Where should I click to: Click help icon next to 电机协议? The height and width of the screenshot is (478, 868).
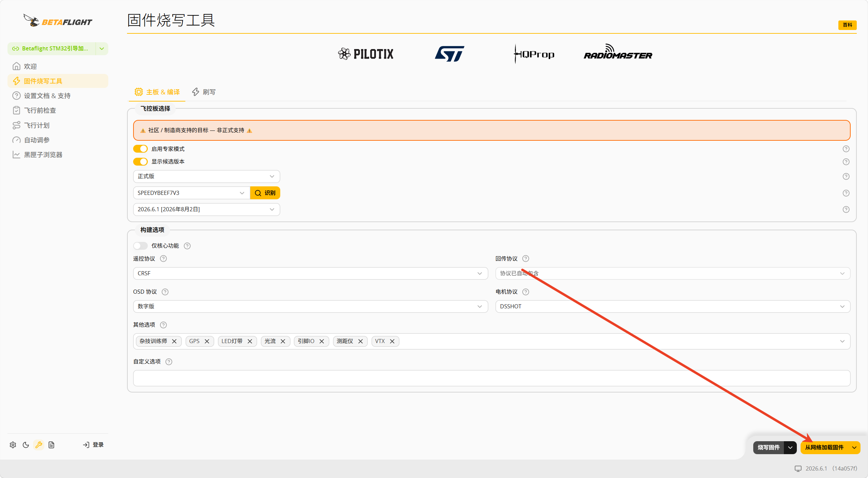point(526,292)
